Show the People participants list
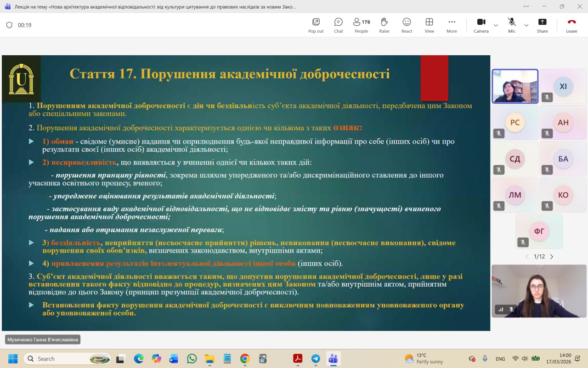The width and height of the screenshot is (588, 368). point(361,25)
